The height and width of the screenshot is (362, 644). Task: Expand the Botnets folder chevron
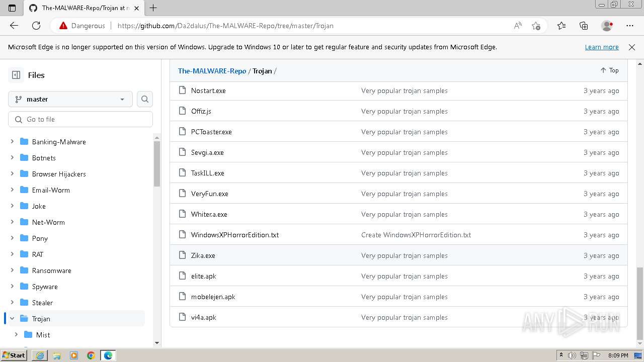(x=12, y=158)
